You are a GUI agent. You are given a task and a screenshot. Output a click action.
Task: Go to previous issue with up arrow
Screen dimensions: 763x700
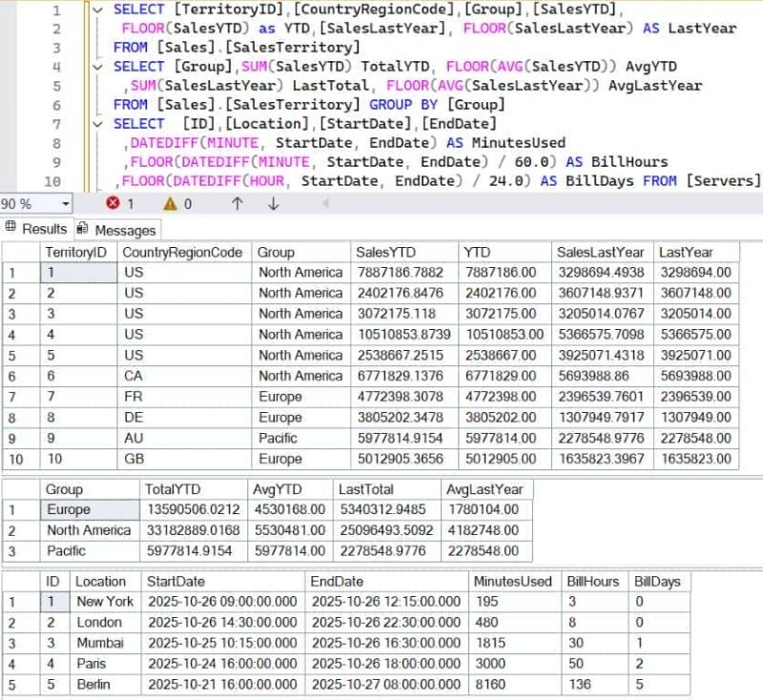237,203
